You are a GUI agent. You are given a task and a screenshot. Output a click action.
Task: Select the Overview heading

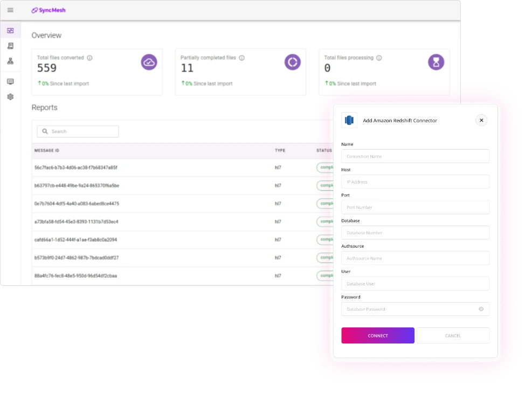coord(46,35)
